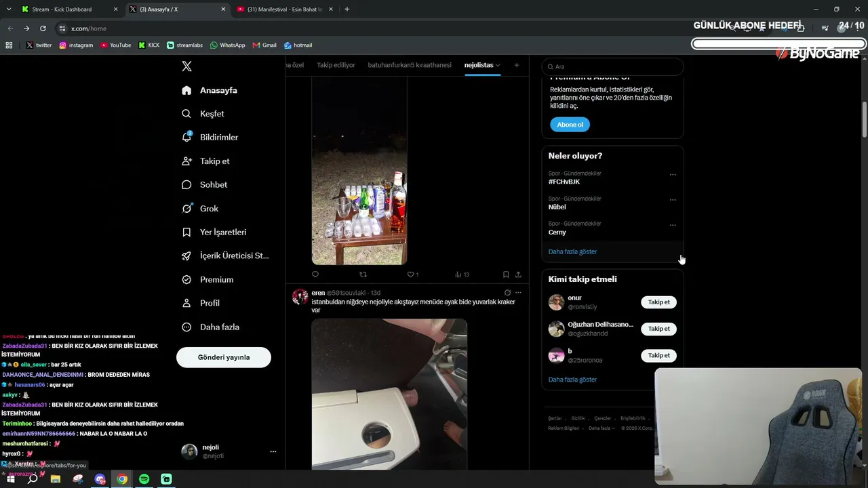Show more trends under Neler oluyor
The height and width of the screenshot is (488, 868).
[x=573, y=251]
